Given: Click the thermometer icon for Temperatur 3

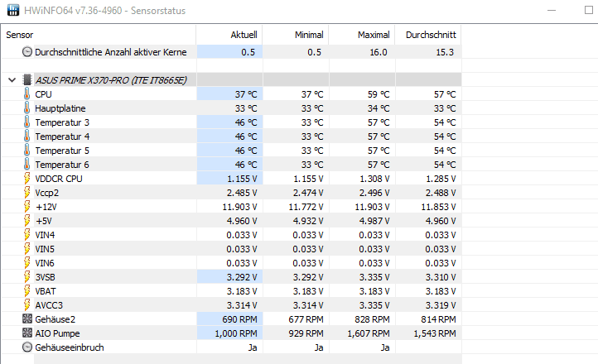Looking at the screenshot, I should (x=27, y=122).
